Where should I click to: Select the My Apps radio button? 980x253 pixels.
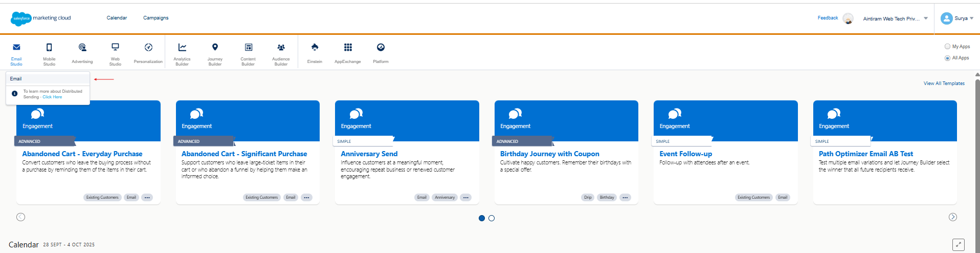(947, 47)
